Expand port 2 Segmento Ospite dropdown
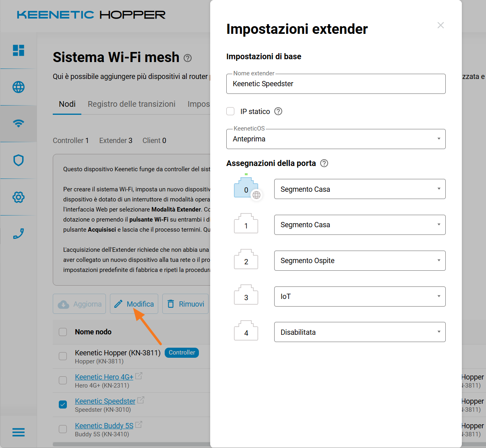486x448 pixels. 360,261
